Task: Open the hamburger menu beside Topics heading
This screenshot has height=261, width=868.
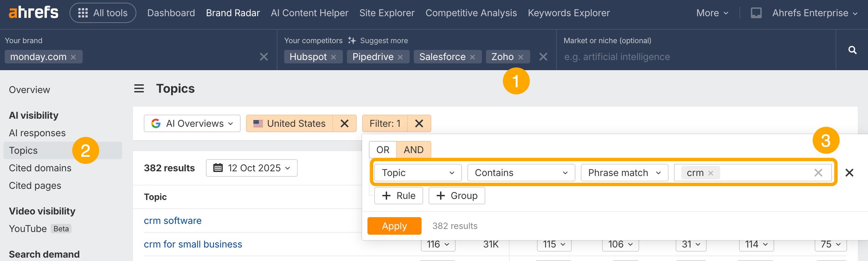Action: click(x=139, y=89)
